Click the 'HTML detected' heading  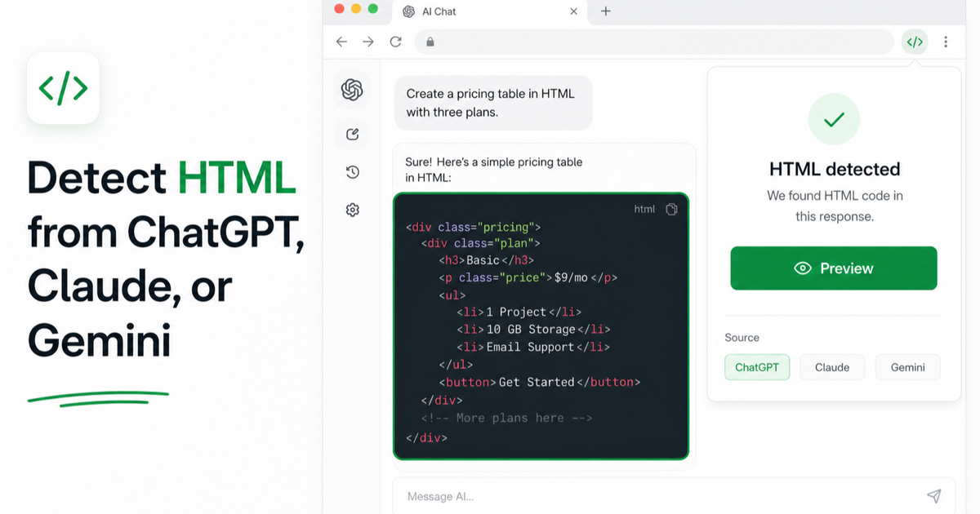pos(835,170)
